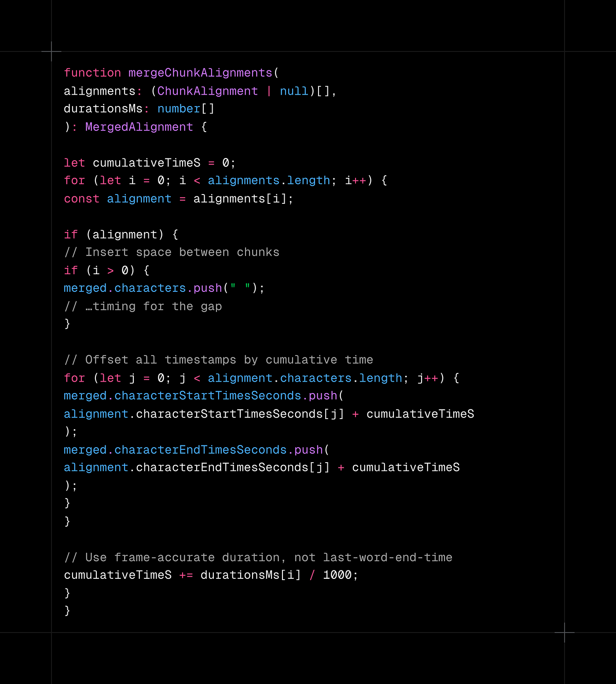Screen dimensions: 616x684
Task: Click 'alignment.characterStartTimesSeconds[j]' expression
Action: pos(204,414)
